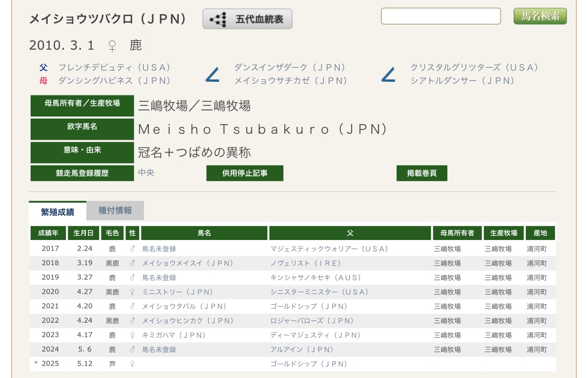588x378 pixels.
Task: Switch to the 種付情報 tab
Action: point(115,210)
